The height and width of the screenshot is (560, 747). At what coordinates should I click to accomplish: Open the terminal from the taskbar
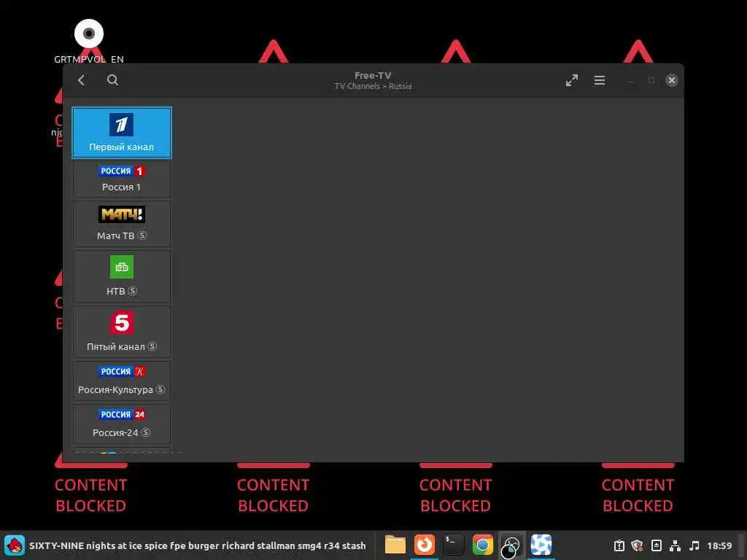click(453, 545)
